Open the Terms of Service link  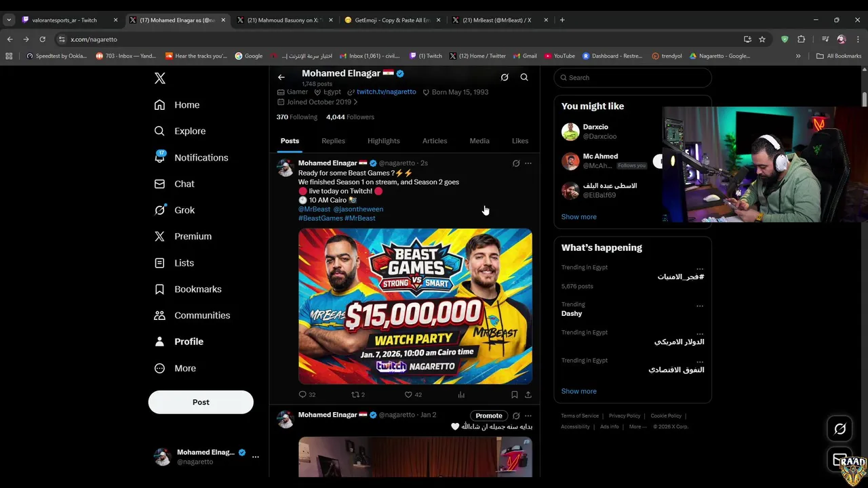click(x=580, y=415)
